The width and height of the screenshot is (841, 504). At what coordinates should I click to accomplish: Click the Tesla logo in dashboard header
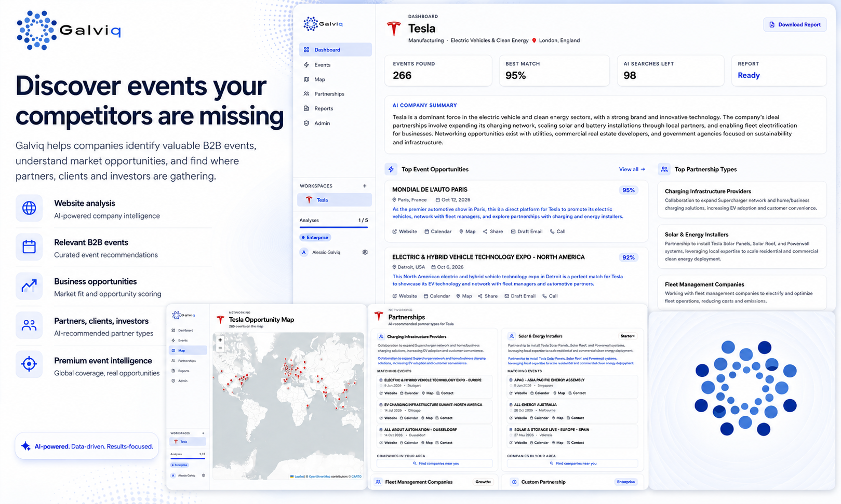pos(394,29)
